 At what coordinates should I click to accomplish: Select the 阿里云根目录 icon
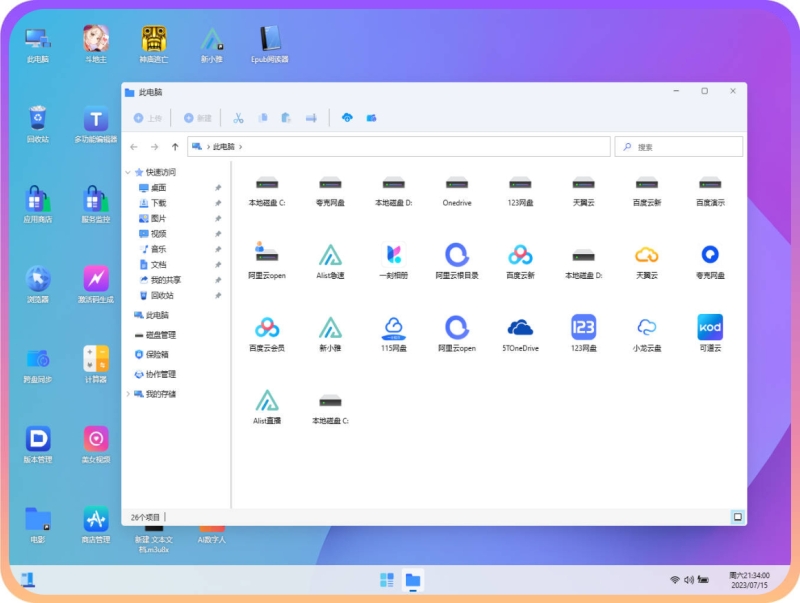pyautogui.click(x=457, y=261)
